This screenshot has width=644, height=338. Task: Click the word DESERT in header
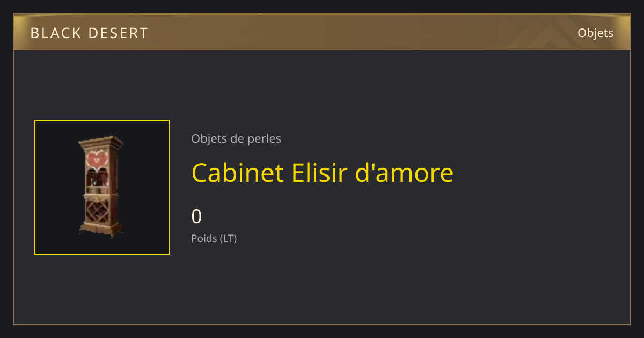pos(118,33)
